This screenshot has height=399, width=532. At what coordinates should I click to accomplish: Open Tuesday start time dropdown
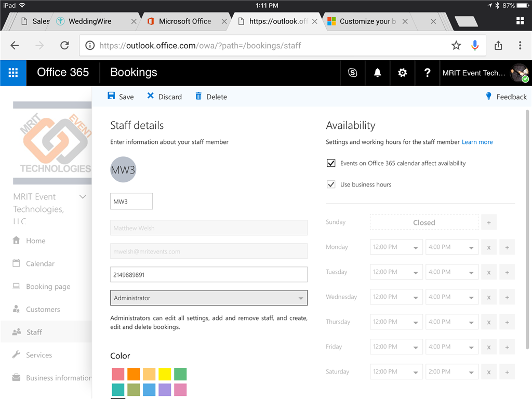tap(396, 272)
